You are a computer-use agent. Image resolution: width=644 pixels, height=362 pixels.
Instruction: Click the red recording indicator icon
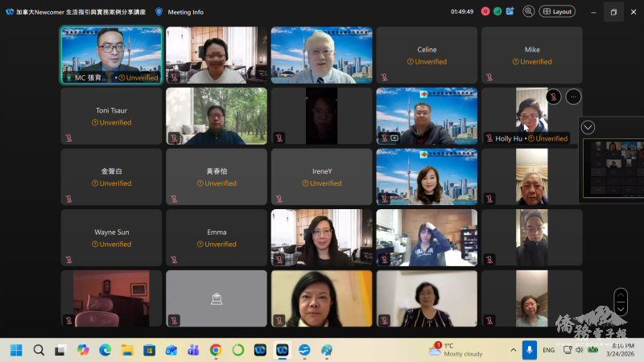tap(485, 11)
